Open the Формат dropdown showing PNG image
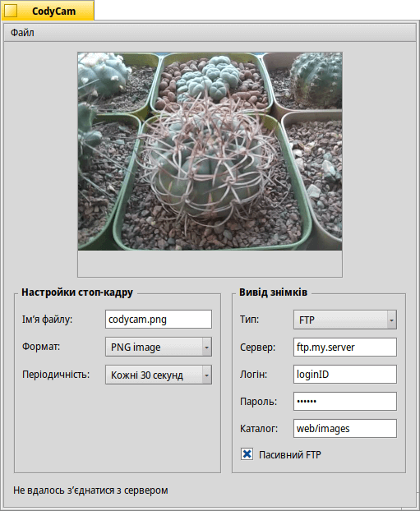420x511 pixels. click(159, 347)
